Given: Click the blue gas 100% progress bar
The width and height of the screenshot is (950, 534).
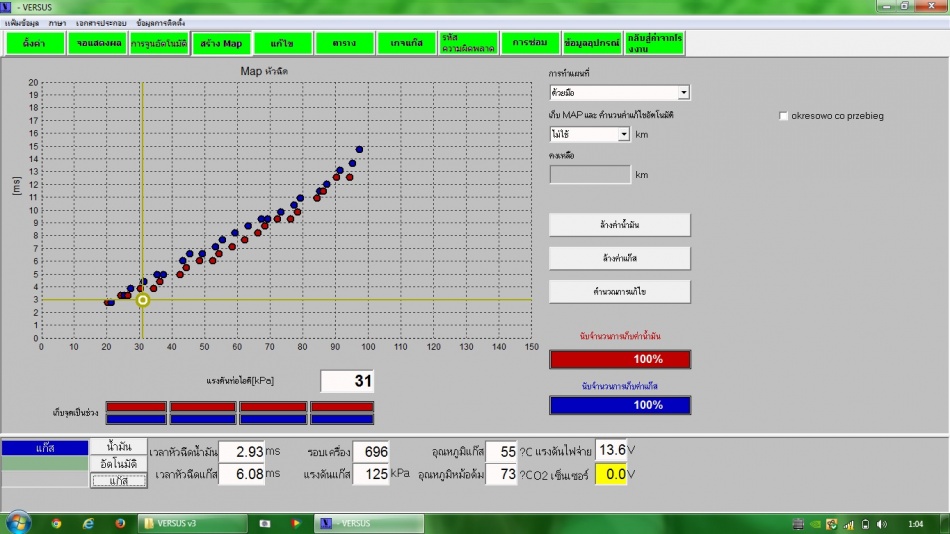Looking at the screenshot, I should tap(620, 405).
